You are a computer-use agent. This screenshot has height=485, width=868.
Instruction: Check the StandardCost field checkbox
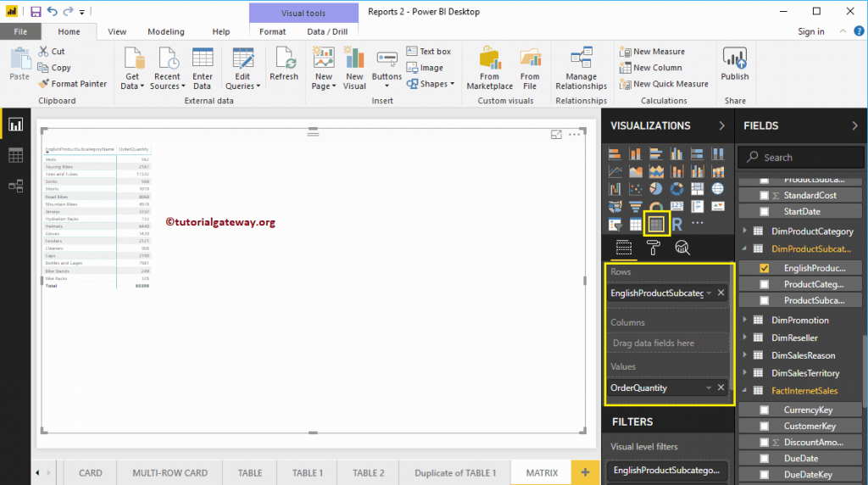pos(765,195)
